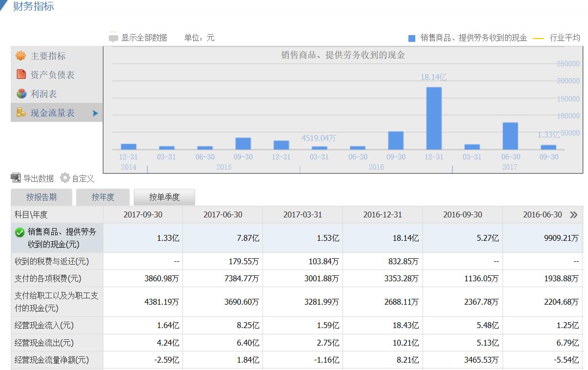The height and width of the screenshot is (370, 588).
Task: Click the blue arrow next to 现金流量表
Action: coord(95,113)
